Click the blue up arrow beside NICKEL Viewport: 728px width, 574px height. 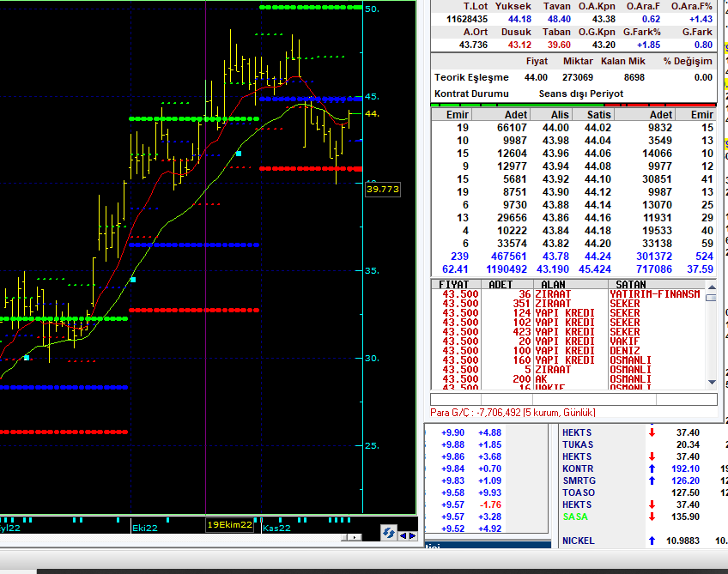click(x=652, y=541)
